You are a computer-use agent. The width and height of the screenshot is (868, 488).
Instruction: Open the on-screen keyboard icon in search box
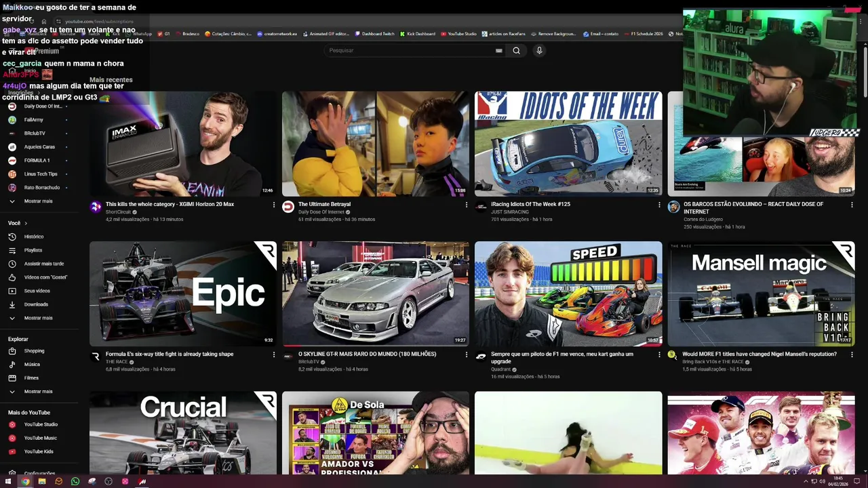pyautogui.click(x=499, y=50)
